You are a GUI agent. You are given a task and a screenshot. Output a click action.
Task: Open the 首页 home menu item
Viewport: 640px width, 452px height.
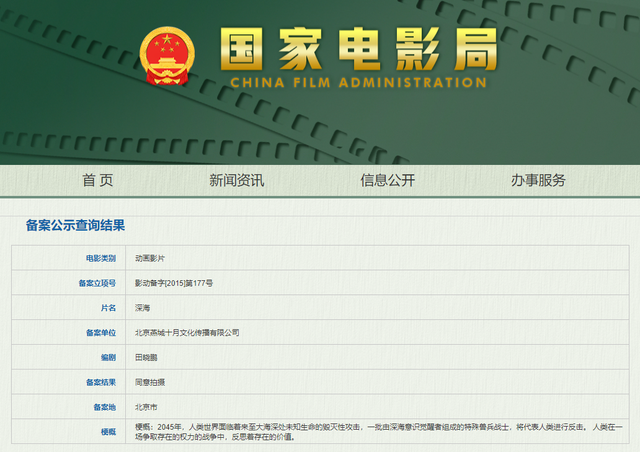[x=98, y=180]
